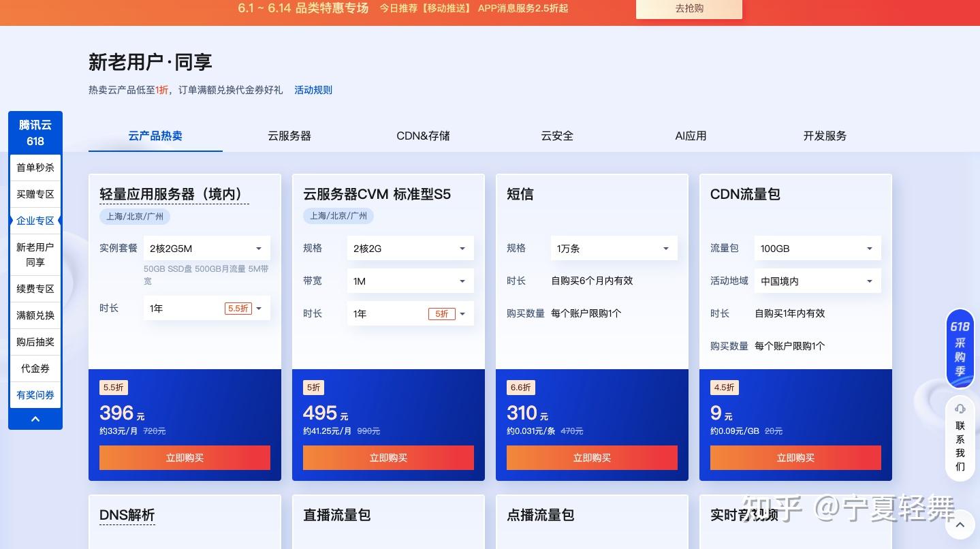The height and width of the screenshot is (549, 980).
Task: Open the 联系我们 headset support widget
Action: click(x=960, y=439)
